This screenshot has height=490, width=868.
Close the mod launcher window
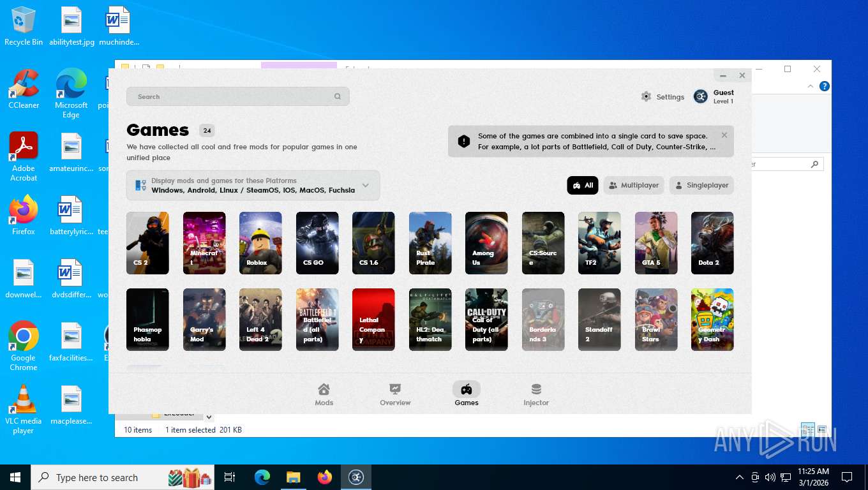click(x=742, y=75)
